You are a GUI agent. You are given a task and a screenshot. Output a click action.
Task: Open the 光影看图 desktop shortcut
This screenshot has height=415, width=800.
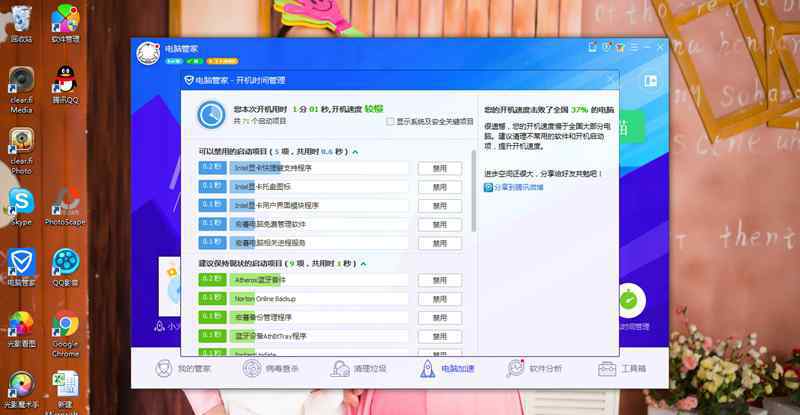tap(21, 329)
